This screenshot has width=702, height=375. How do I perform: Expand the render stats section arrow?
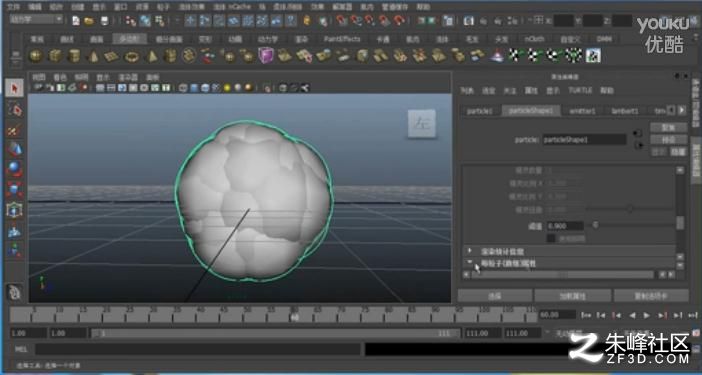[x=469, y=251]
